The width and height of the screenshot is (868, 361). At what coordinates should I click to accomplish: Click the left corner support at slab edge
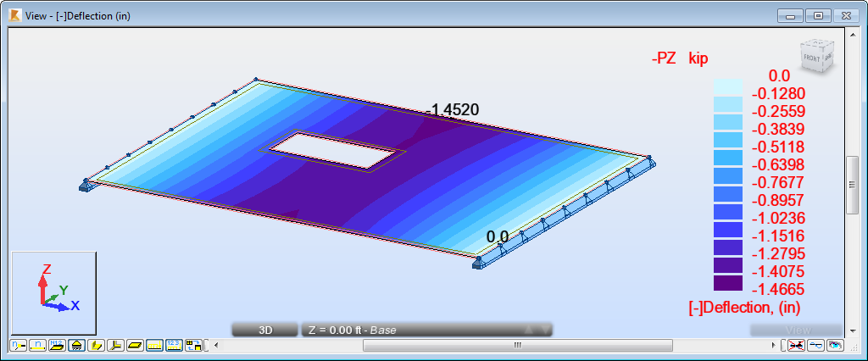(x=86, y=185)
